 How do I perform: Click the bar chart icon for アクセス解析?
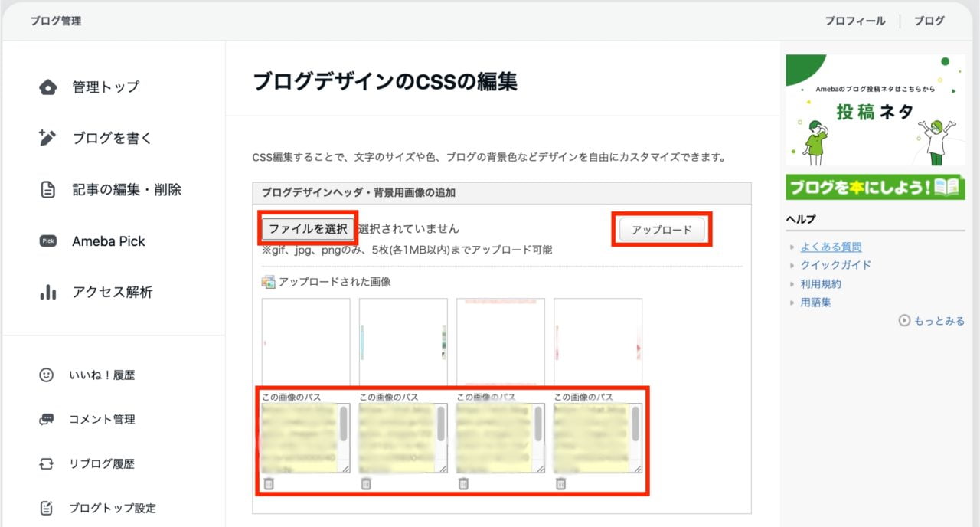click(x=47, y=293)
